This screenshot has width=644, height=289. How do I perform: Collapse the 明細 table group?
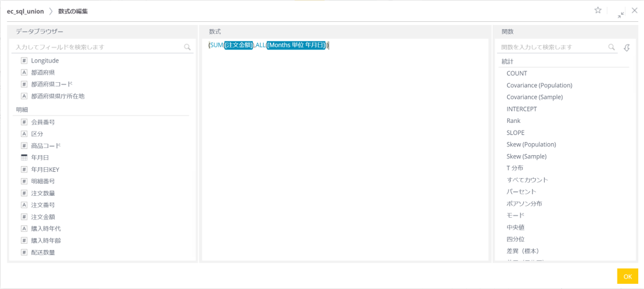pyautogui.click(x=22, y=109)
